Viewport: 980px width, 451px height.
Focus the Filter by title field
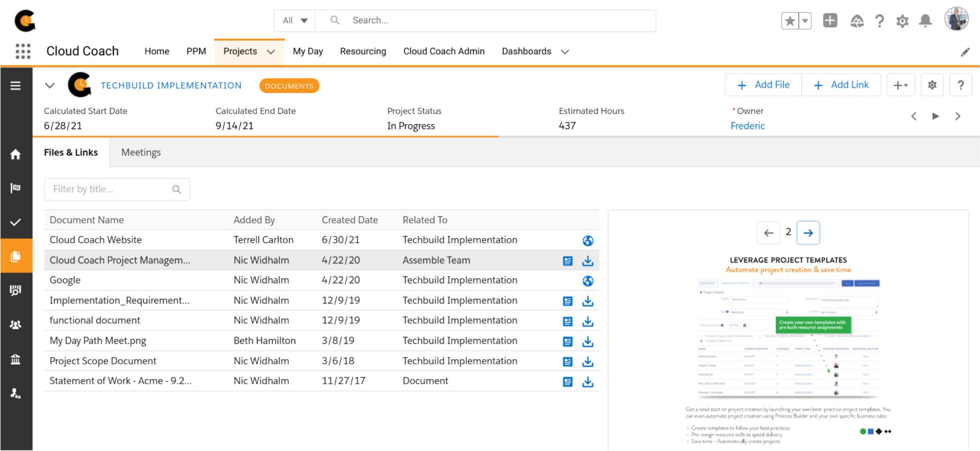pyautogui.click(x=117, y=189)
